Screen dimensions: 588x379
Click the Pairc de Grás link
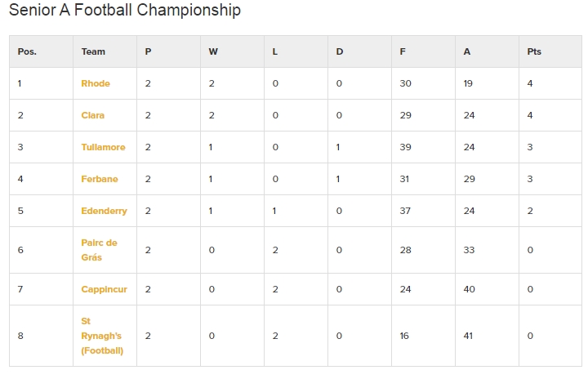point(99,250)
